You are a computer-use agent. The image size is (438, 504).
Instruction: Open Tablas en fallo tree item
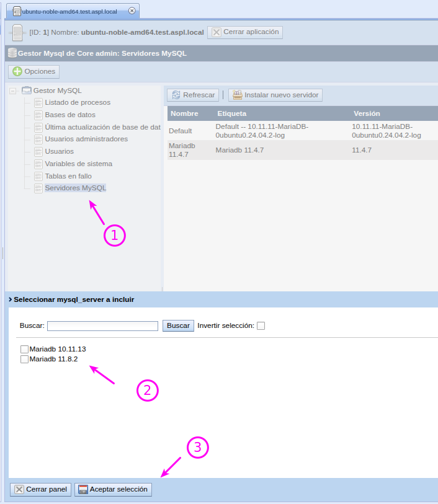click(x=68, y=176)
